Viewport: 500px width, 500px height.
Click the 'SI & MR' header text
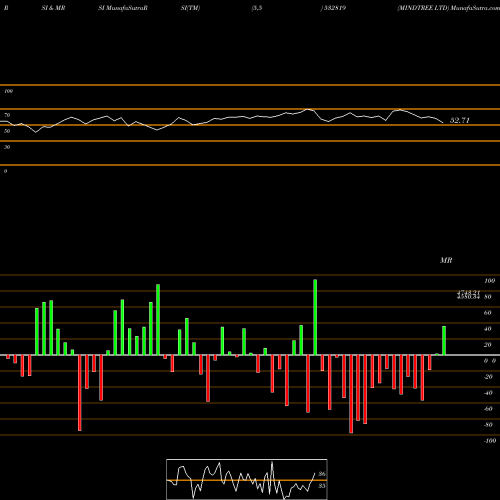[53, 8]
